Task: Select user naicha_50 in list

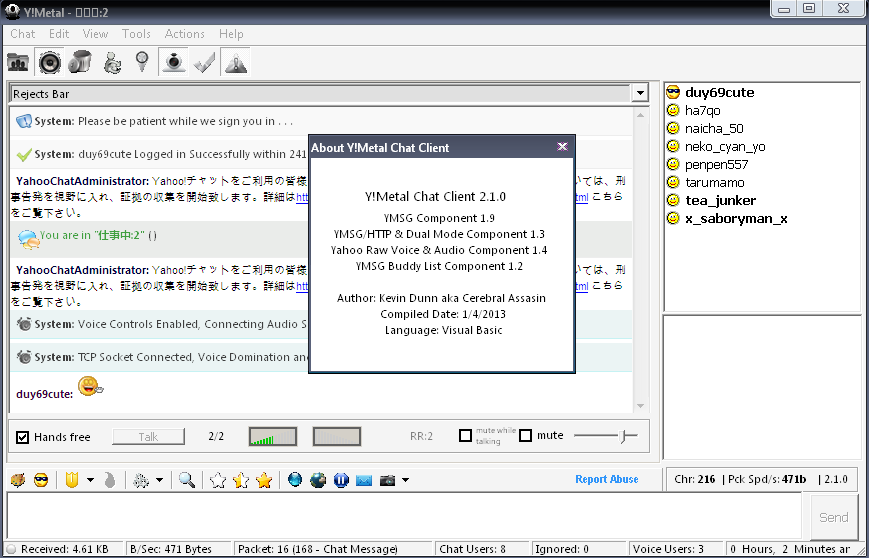Action: [714, 129]
